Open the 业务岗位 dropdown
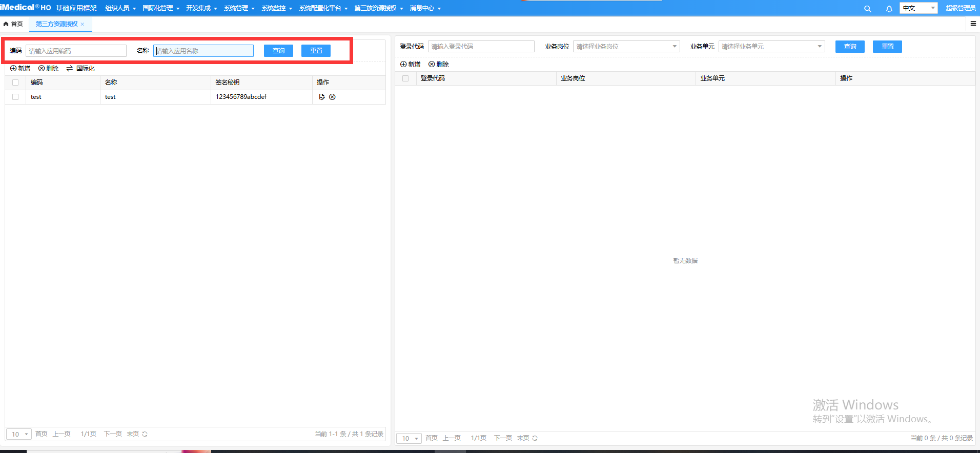The width and height of the screenshot is (980, 453). point(626,47)
